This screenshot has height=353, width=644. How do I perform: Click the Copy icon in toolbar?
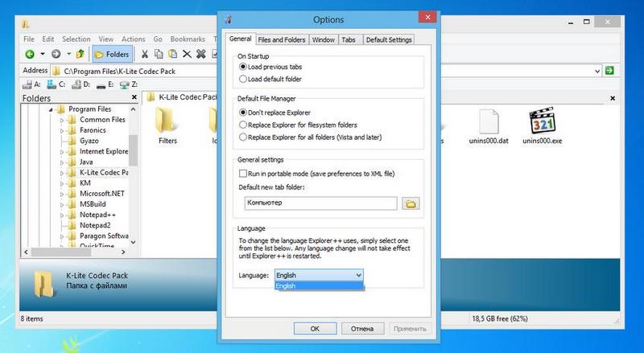pos(159,54)
